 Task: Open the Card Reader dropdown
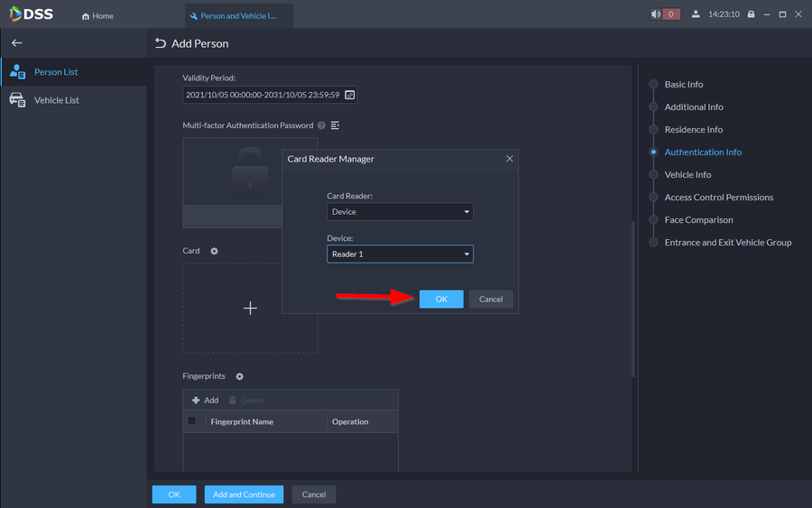[400, 212]
